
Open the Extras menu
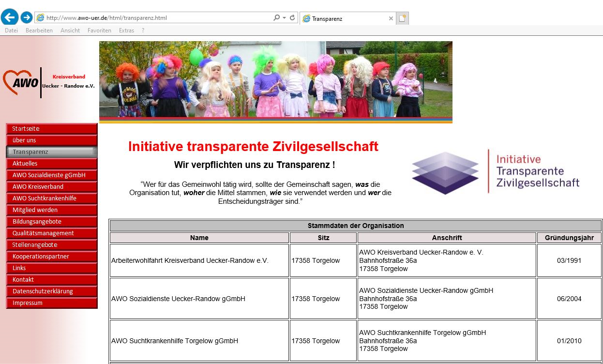(x=126, y=30)
